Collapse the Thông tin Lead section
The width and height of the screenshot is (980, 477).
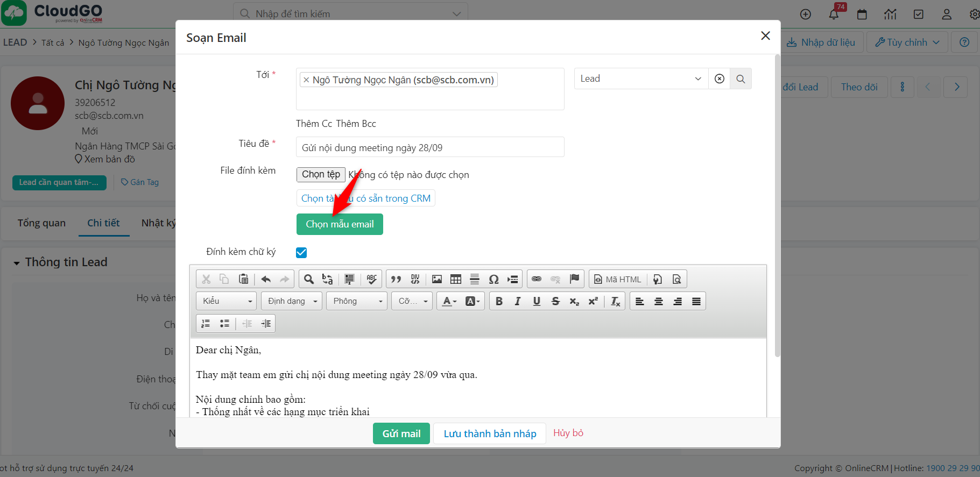tap(17, 263)
